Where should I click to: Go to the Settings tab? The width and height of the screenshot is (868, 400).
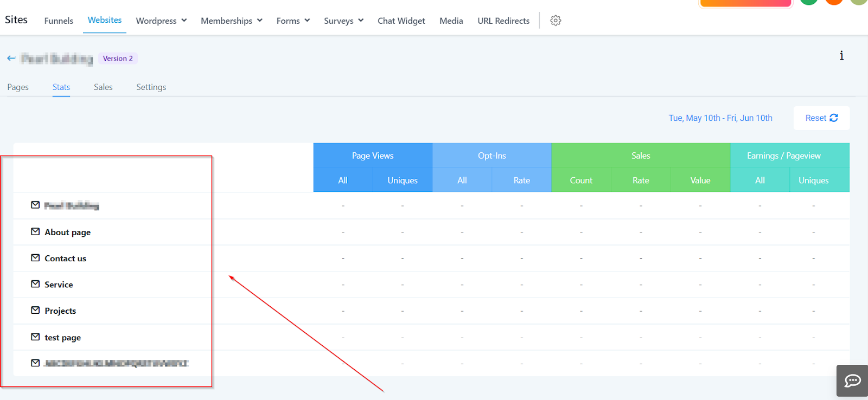point(151,87)
